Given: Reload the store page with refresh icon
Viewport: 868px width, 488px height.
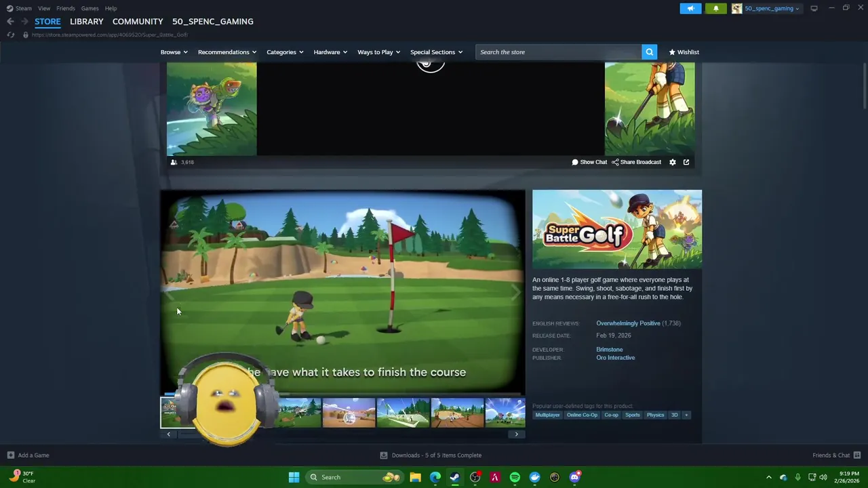Looking at the screenshot, I should coord(10,35).
